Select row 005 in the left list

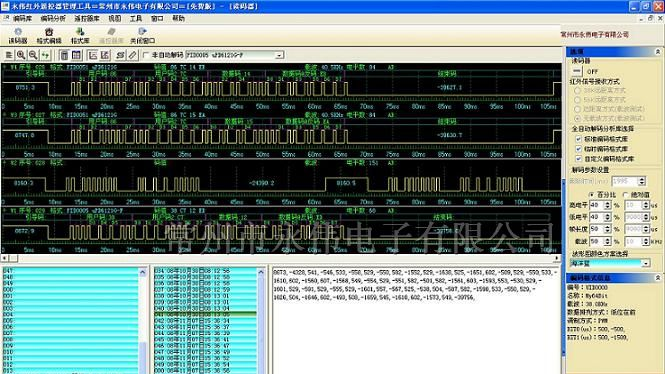(70, 321)
